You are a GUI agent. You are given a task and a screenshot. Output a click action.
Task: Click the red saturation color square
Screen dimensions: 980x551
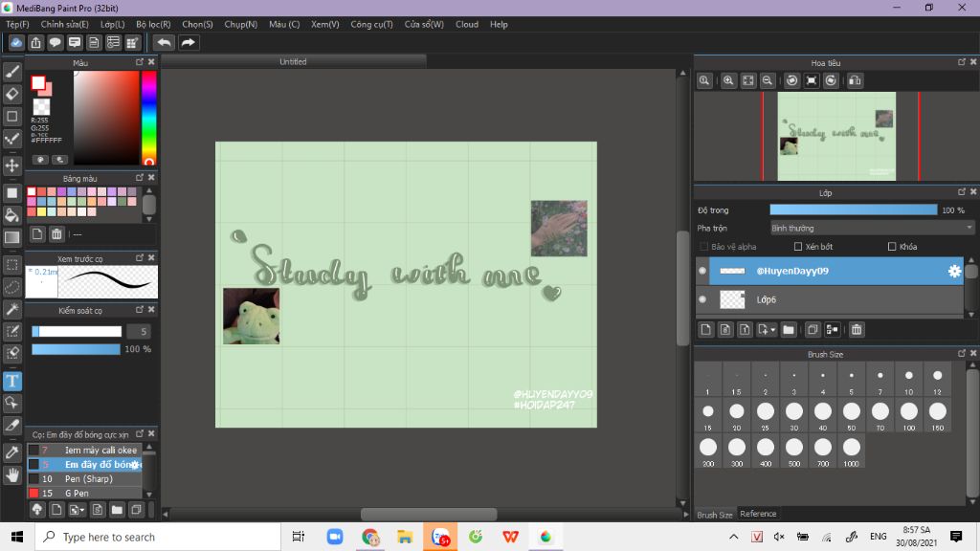[106, 118]
